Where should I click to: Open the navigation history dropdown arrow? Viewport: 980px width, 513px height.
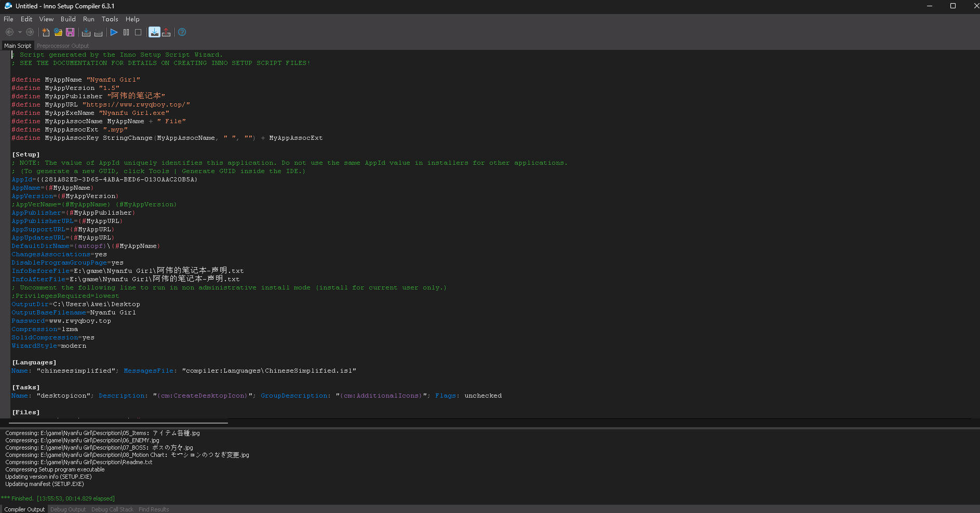[x=20, y=32]
